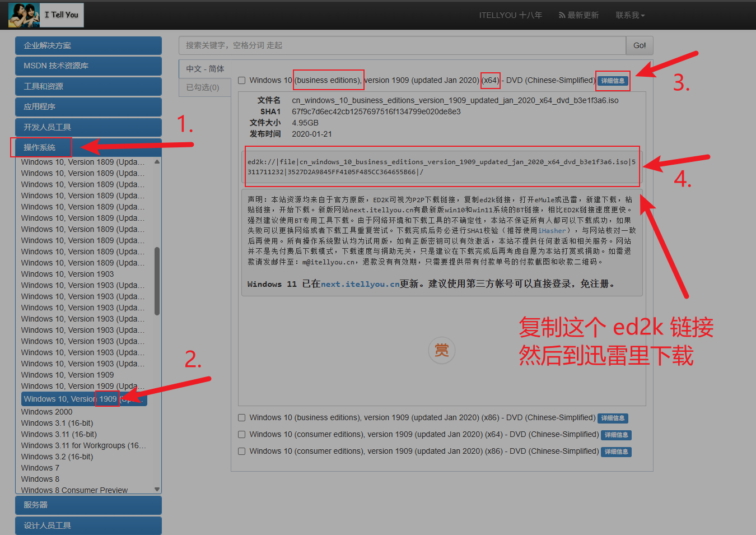Select Windows 8 in the list
The width and height of the screenshot is (756, 535).
[40, 479]
